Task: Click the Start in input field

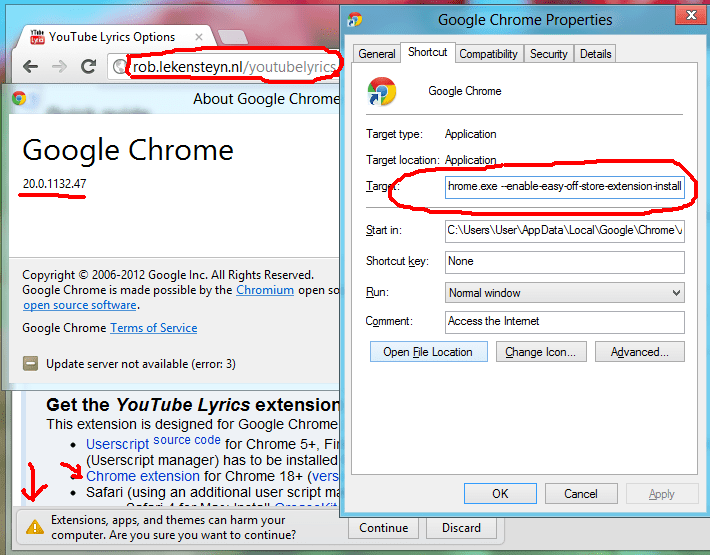Action: coord(565,231)
